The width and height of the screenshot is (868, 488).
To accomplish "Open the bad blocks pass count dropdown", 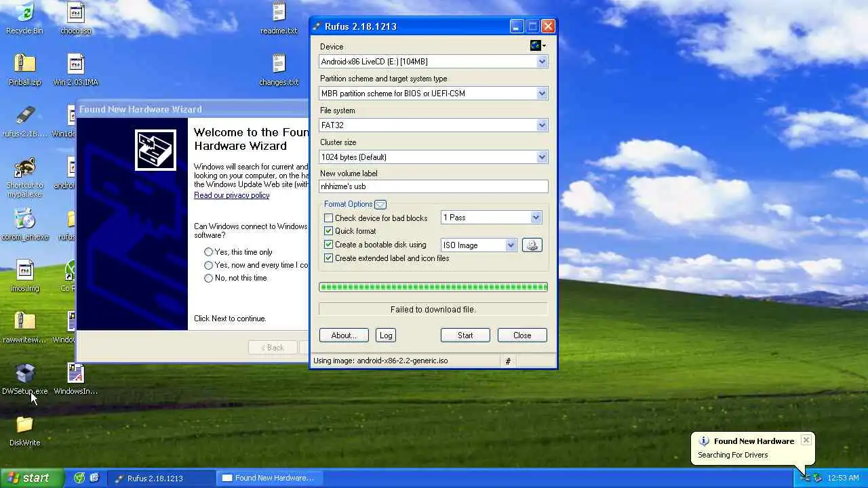I will [x=536, y=218].
